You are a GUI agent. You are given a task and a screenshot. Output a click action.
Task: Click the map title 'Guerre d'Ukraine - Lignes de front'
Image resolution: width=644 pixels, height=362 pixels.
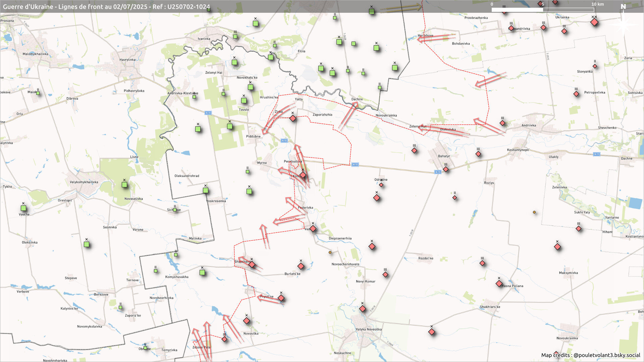pos(106,7)
